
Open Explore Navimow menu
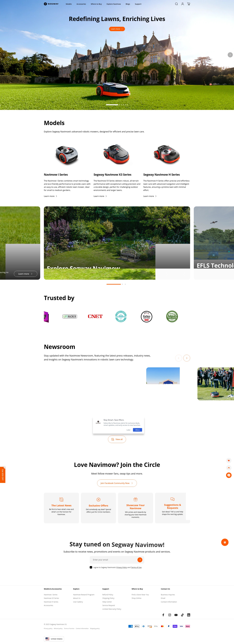pyautogui.click(x=114, y=4)
